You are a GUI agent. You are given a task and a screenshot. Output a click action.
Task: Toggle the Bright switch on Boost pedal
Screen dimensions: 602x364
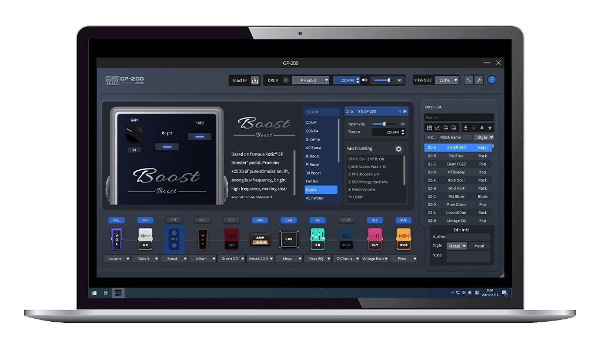[x=167, y=147]
